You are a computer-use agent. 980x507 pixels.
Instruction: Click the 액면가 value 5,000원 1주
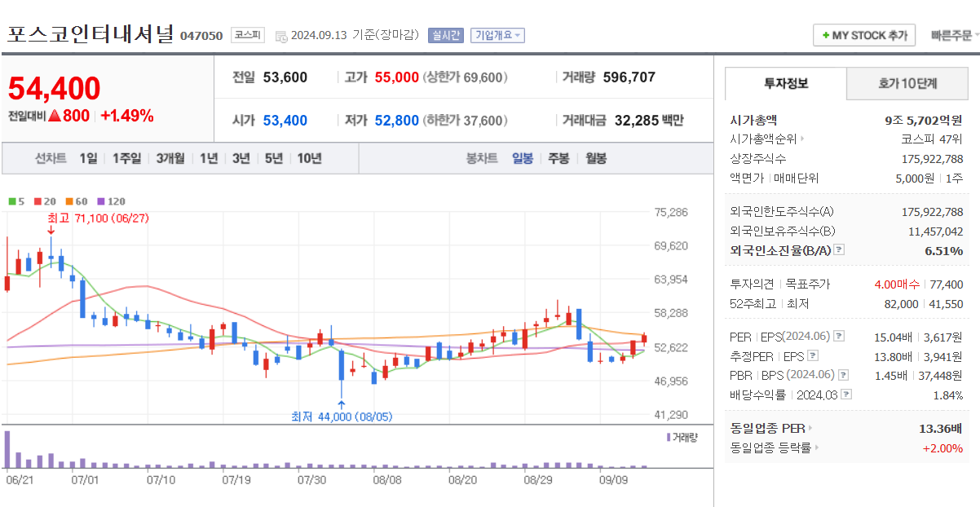(x=929, y=178)
